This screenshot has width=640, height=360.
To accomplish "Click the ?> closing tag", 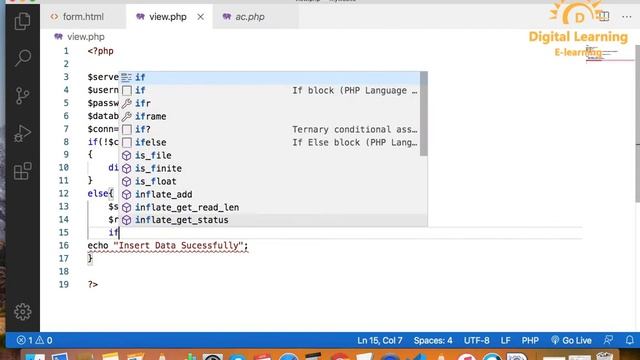I will [x=93, y=284].
